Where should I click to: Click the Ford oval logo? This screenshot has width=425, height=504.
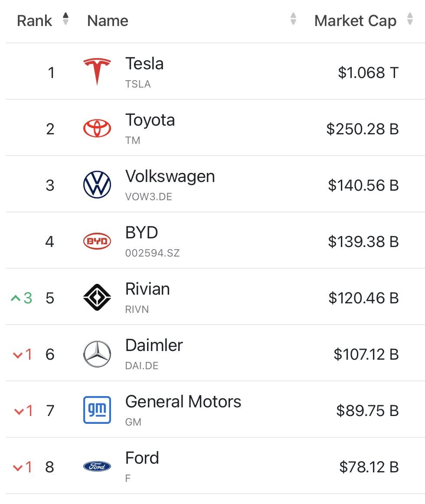click(x=97, y=467)
